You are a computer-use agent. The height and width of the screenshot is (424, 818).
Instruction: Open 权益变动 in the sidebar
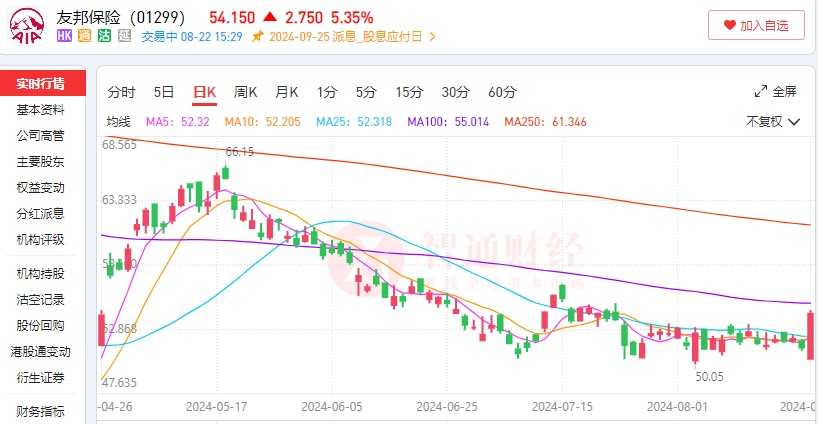(41, 188)
